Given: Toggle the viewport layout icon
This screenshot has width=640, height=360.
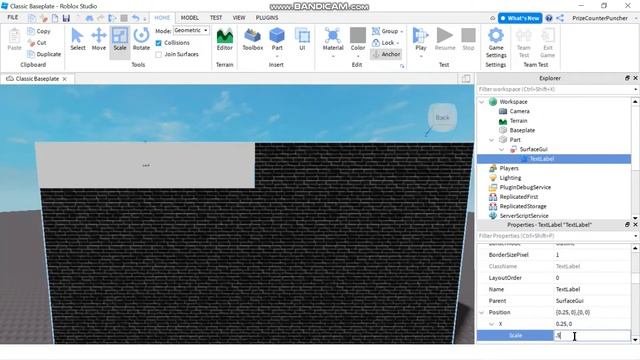Looking at the screenshot, I should (466, 78).
